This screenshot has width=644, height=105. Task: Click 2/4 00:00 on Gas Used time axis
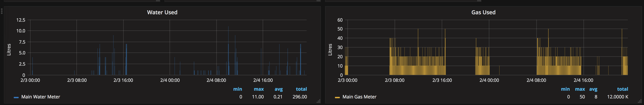tap(489, 80)
